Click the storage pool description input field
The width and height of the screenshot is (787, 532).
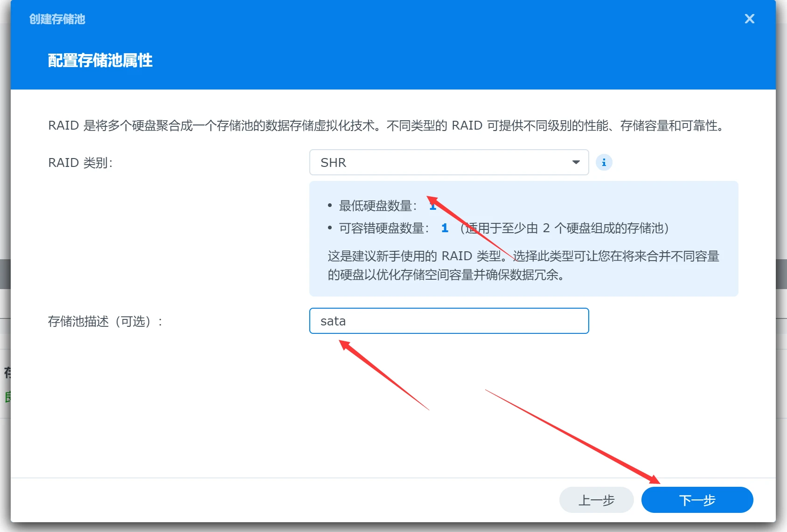pos(449,321)
